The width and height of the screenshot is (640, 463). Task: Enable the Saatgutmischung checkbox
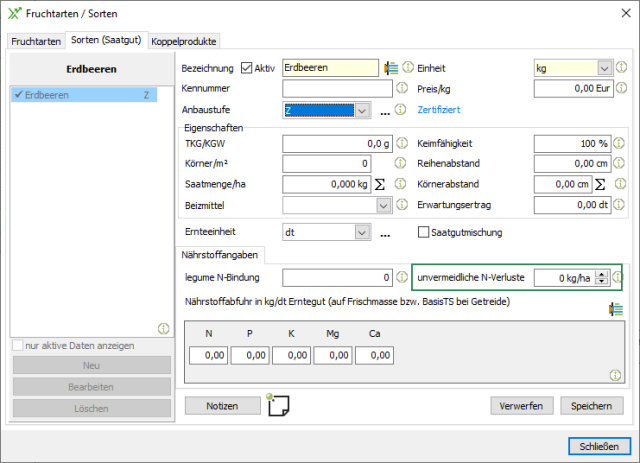click(x=423, y=233)
